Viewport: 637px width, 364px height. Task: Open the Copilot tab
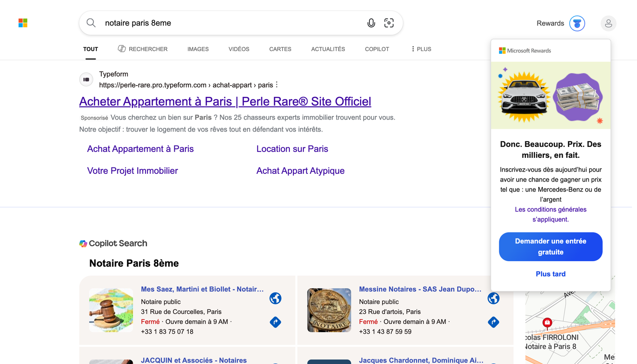[377, 49]
